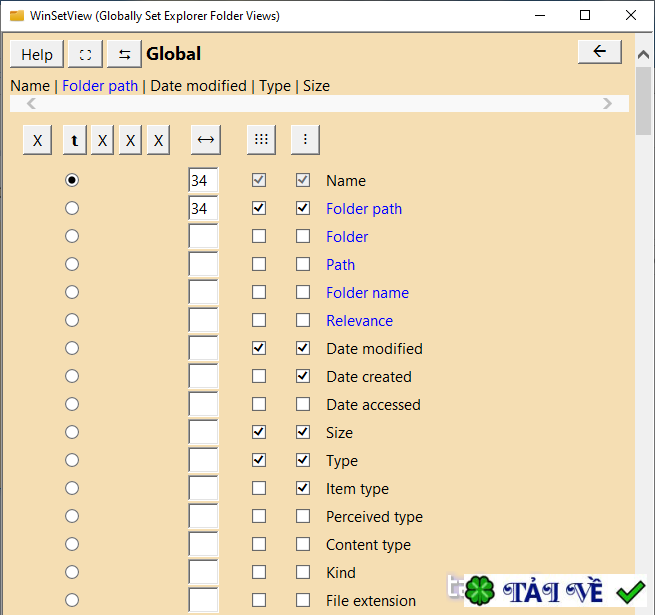Click Date modified in the column order header

coord(198,86)
